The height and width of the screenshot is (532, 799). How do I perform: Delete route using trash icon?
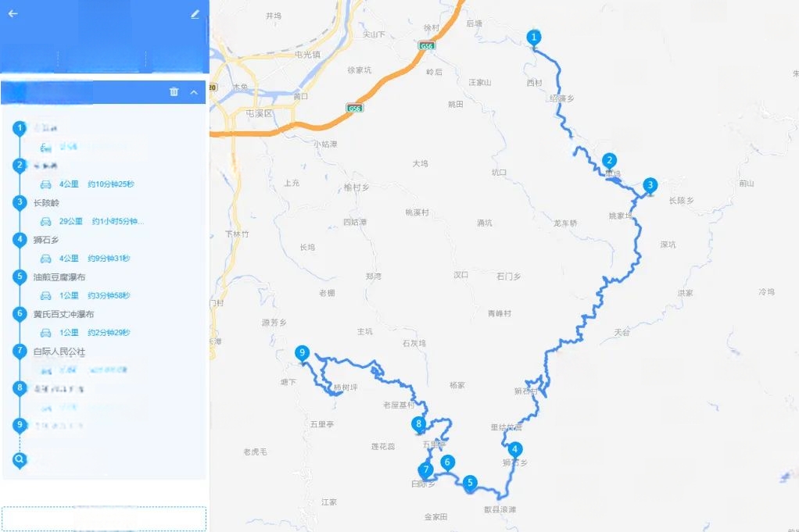[174, 91]
